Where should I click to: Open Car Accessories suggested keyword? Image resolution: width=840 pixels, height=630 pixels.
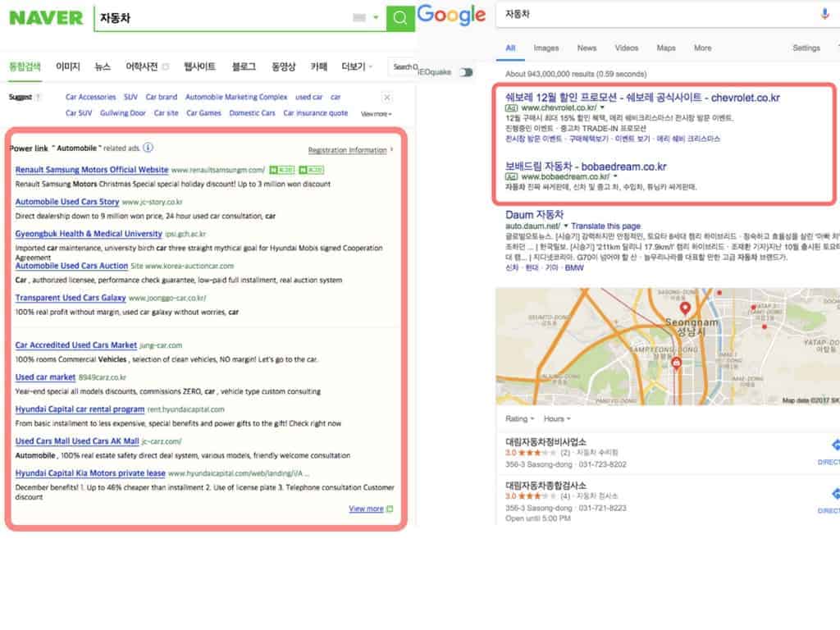point(90,97)
